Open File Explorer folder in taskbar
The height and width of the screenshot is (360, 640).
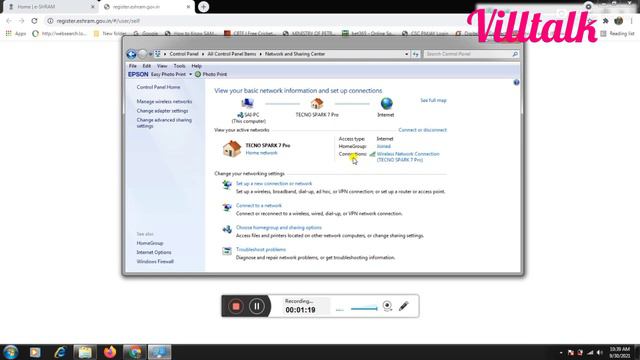(85, 352)
